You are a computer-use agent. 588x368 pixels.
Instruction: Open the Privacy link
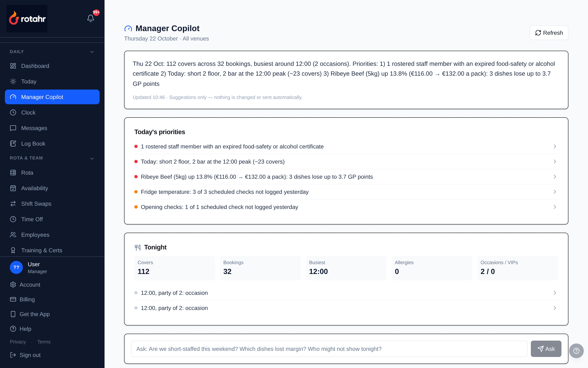[18, 342]
